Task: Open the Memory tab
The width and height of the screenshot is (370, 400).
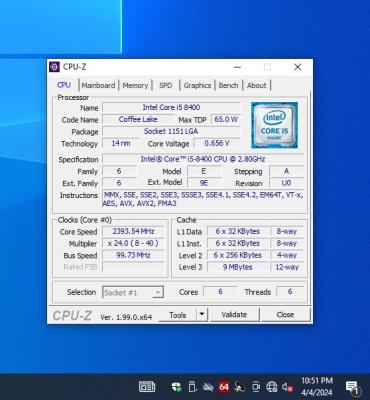Action: click(135, 85)
